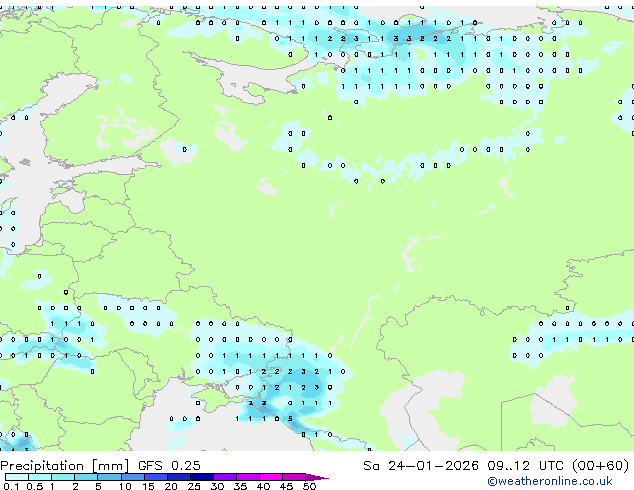Image resolution: width=634 pixels, height=490 pixels.
Task: Click the date "Sa 24-01-2026"
Action: [421, 466]
